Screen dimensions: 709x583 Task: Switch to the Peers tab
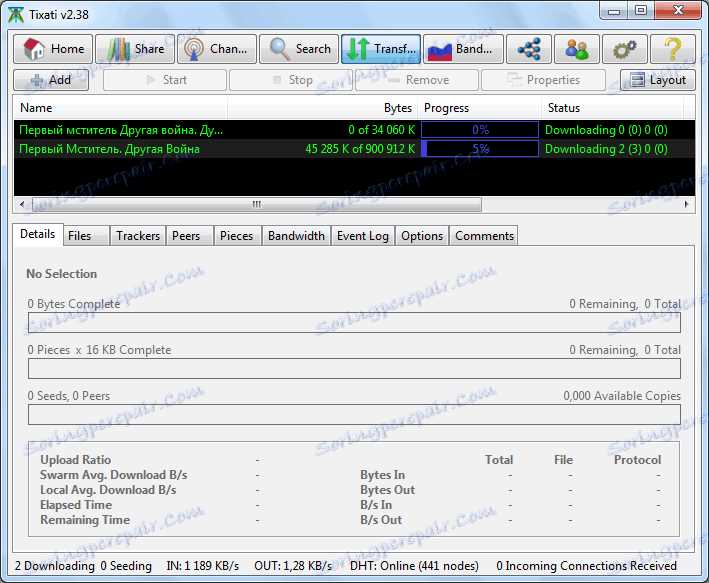(190, 236)
